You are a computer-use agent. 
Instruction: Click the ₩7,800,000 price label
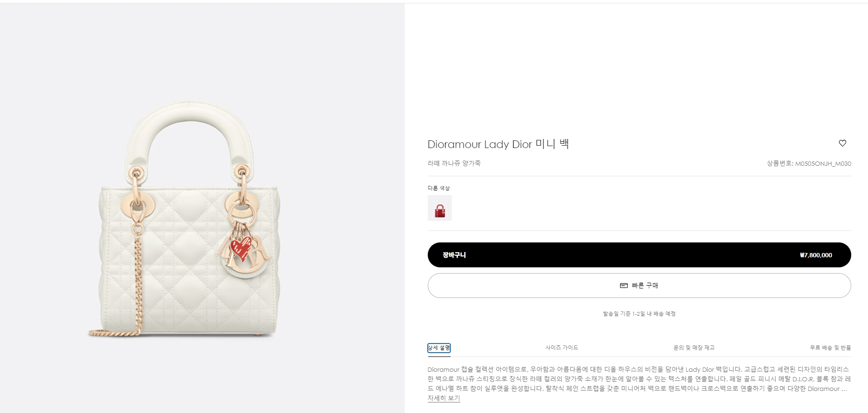click(816, 255)
